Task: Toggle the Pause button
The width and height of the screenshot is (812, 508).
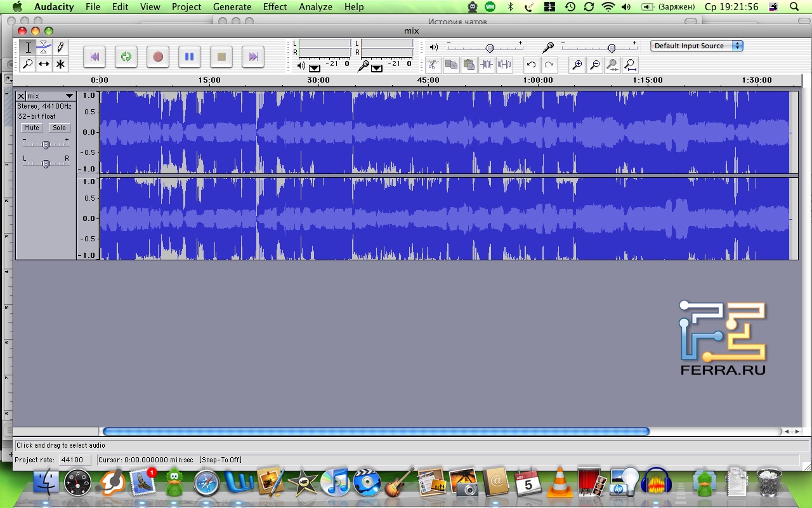Action: 189,57
